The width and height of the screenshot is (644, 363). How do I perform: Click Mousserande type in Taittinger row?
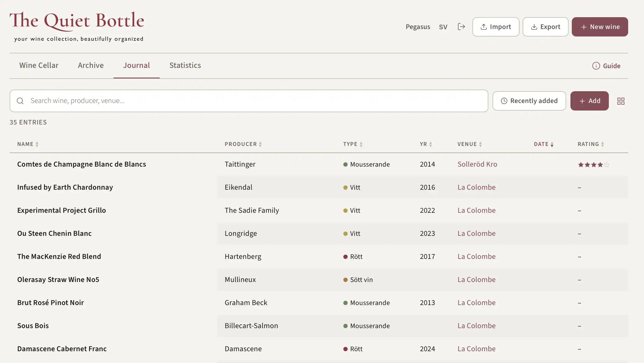pyautogui.click(x=366, y=164)
